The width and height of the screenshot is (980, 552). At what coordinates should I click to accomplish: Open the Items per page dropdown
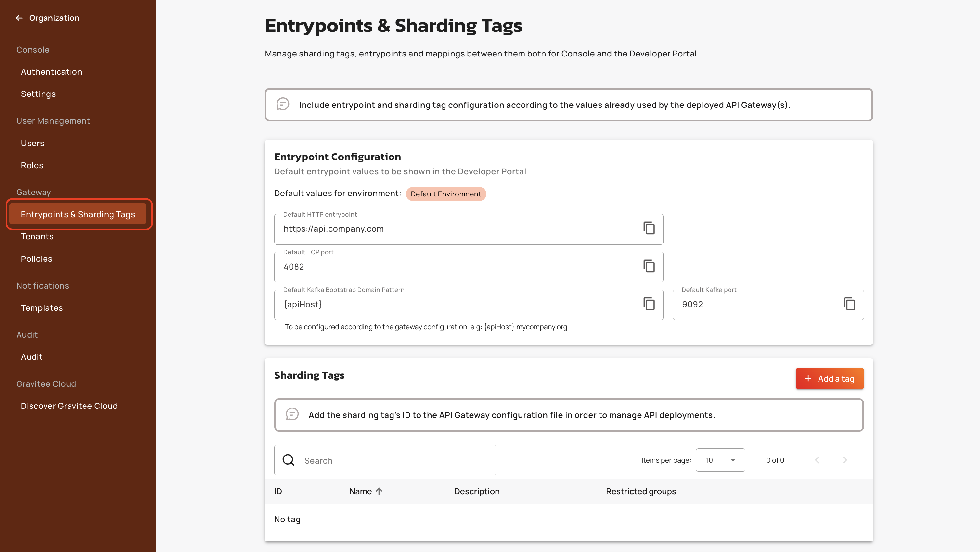tap(720, 460)
